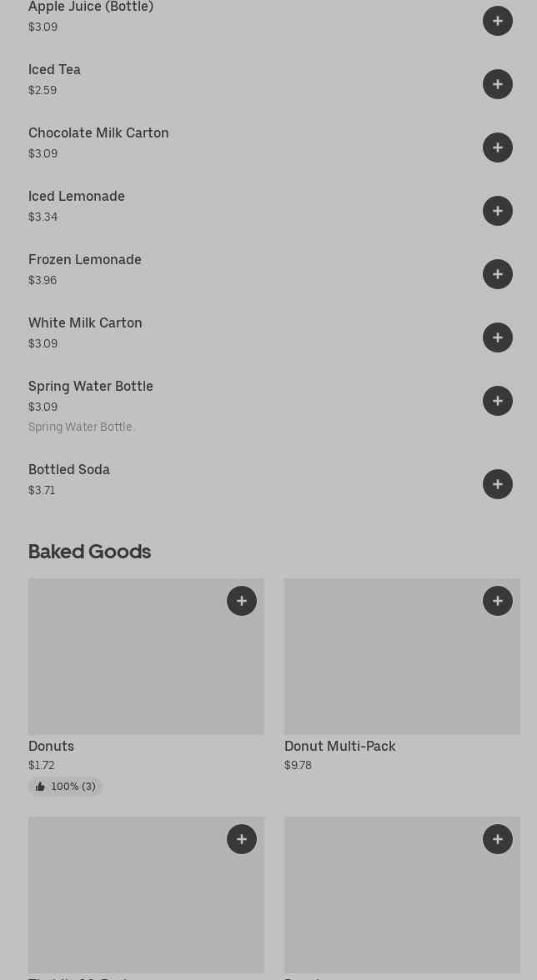Viewport: 537px width, 980px height.
Task: Add Apple Juice (Bottle) to cart
Action: pos(498,21)
